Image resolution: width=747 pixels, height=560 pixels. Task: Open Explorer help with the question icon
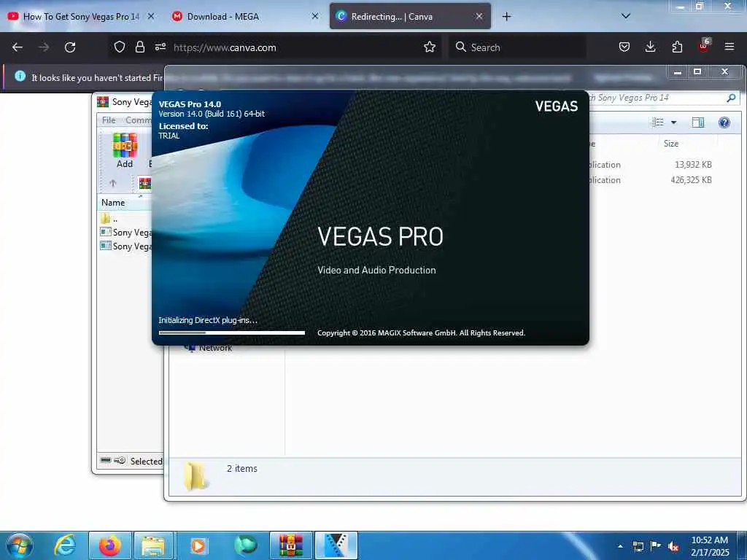(x=724, y=122)
